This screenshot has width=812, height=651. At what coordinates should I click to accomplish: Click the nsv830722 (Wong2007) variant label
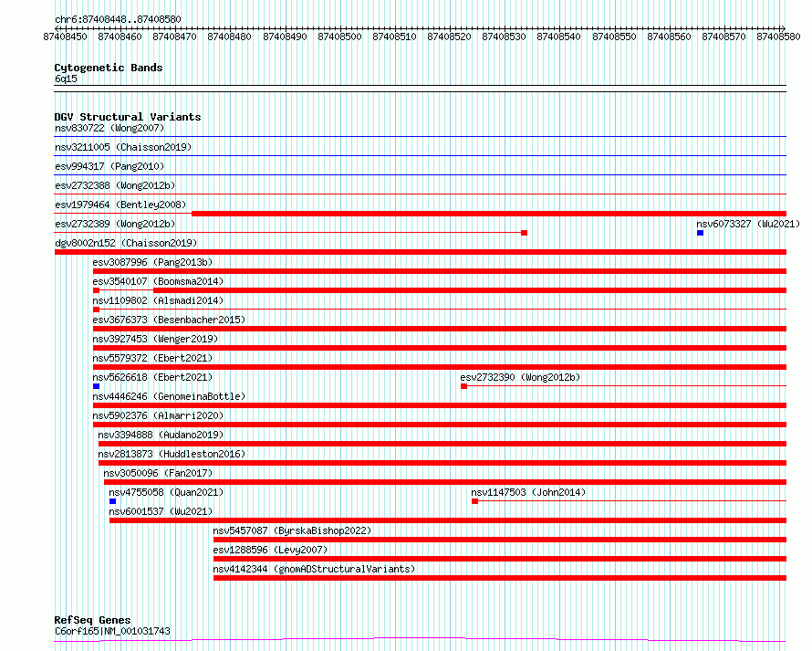click(109, 128)
